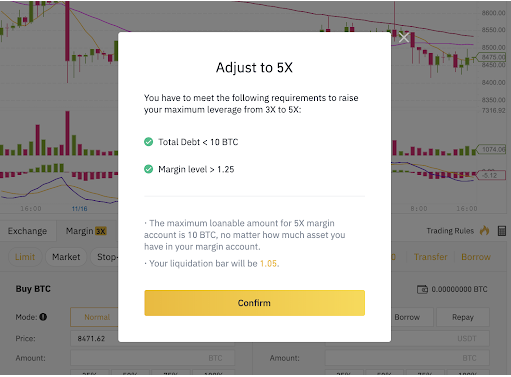The width and height of the screenshot is (511, 377).
Task: Open Trading Rules link
Action: pos(450,231)
